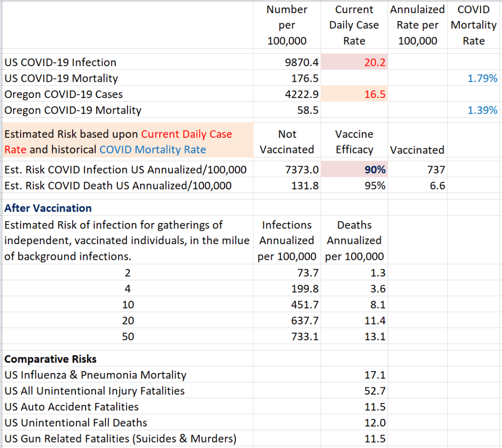Click the Oregon daily case rate cell 16.5
Screen dimensions: 502x448
point(354,94)
